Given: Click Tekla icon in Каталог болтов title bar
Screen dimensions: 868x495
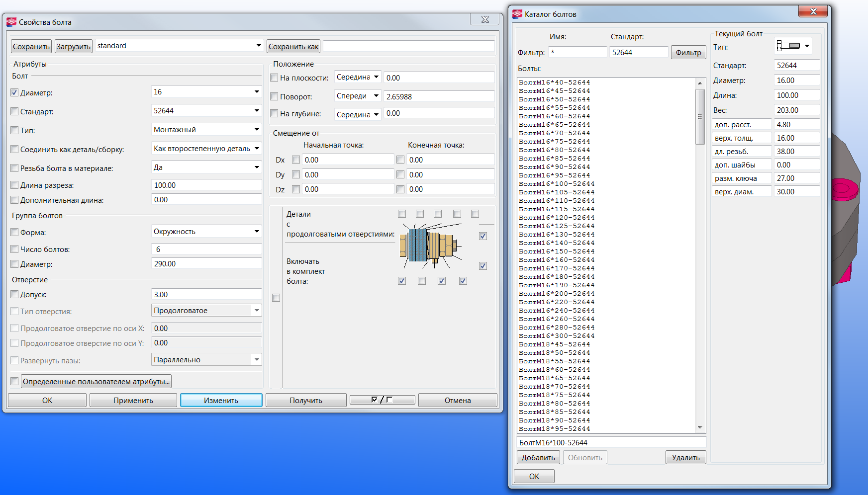Looking at the screenshot, I should 517,14.
